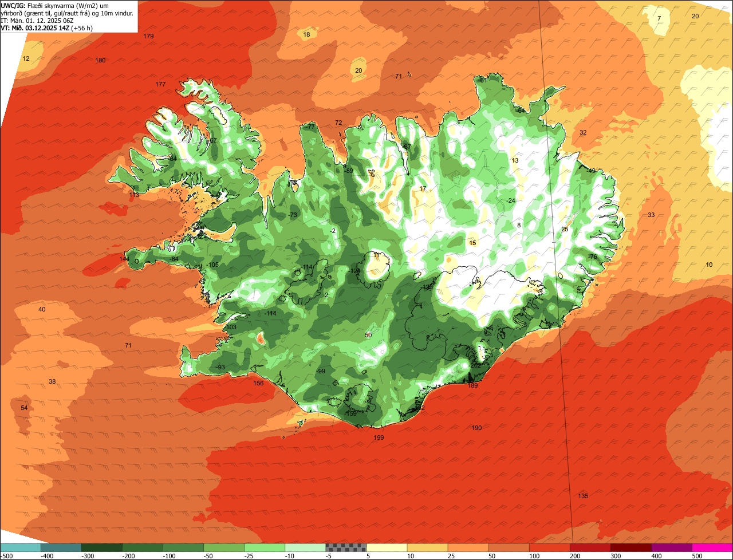Click the value 40 west of Iceland
Screen dimensions: 733x560
point(42,309)
